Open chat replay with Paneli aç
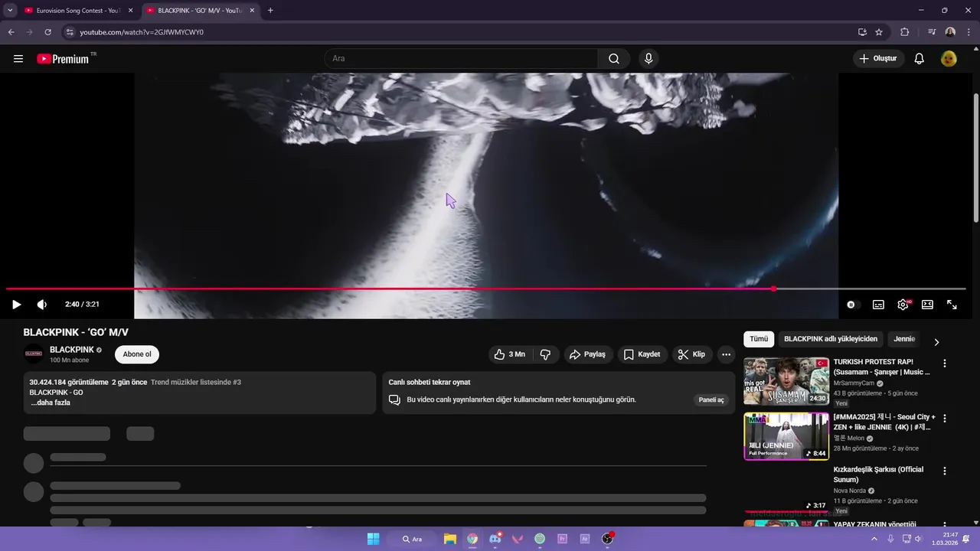Viewport: 980px width, 551px height. 711,399
